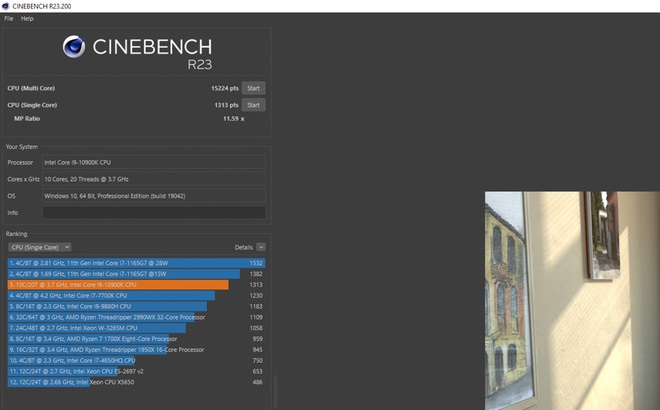Select ranking row Core i7-4850HQ
Image resolution: width=660 pixels, height=410 pixels.
pyautogui.click(x=136, y=360)
